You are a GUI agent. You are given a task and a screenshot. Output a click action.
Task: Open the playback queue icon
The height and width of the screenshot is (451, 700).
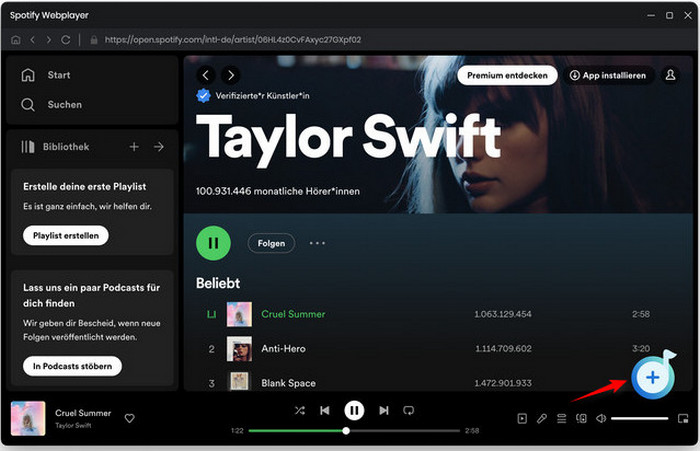click(562, 418)
